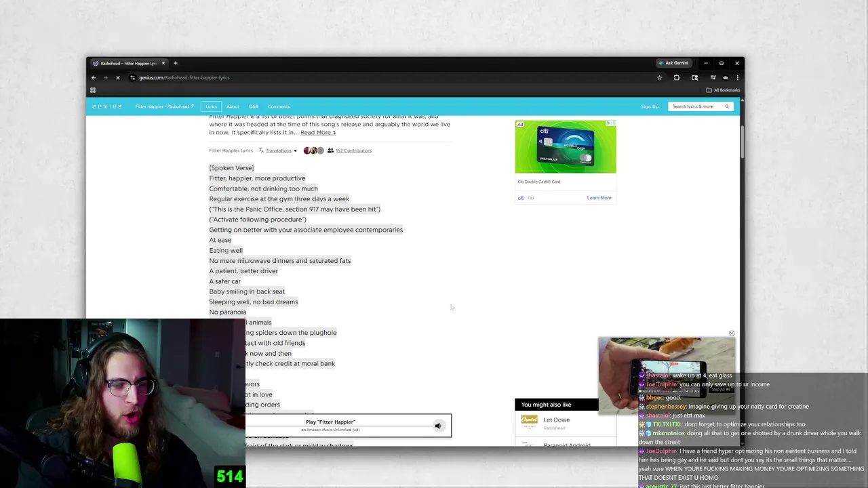Click the Genius logo
Viewport: 868px width, 488px height.
coord(107,106)
